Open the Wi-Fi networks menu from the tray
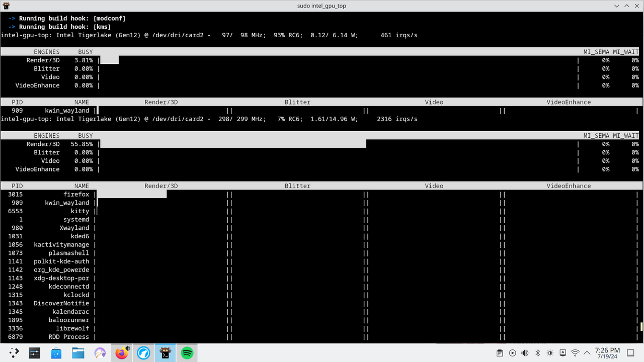The width and height of the screenshot is (644, 362). [575, 353]
